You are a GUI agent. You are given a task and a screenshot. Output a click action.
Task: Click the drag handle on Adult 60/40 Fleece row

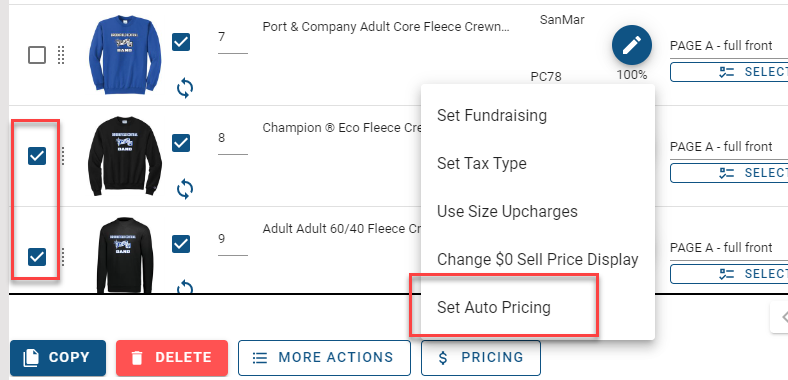click(63, 257)
